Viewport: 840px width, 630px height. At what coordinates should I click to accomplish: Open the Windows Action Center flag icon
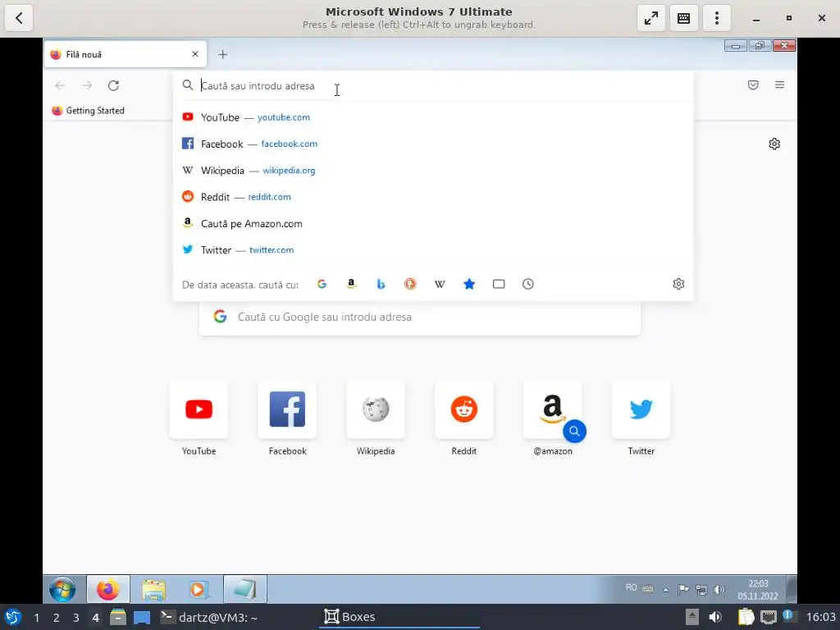pyautogui.click(x=683, y=590)
